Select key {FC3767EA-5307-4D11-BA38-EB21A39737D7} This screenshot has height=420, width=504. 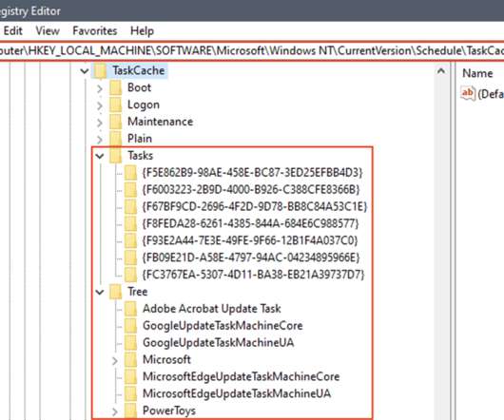(253, 275)
